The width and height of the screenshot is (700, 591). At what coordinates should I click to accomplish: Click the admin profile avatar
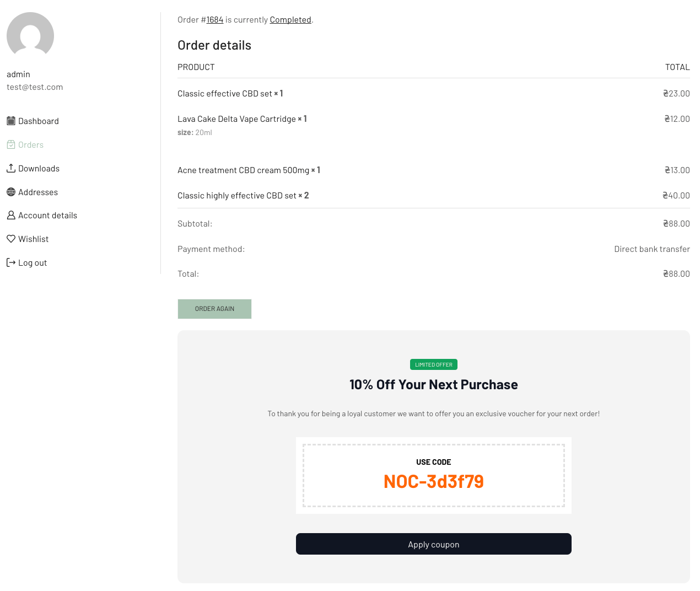(30, 35)
